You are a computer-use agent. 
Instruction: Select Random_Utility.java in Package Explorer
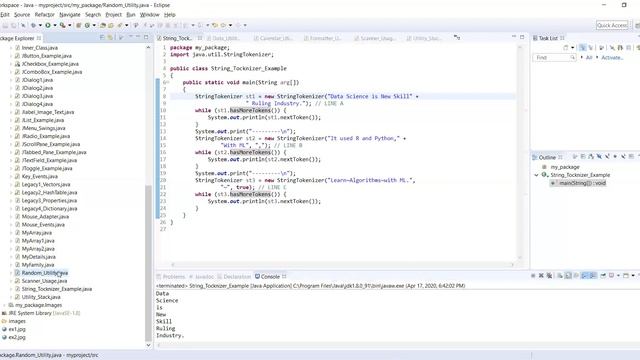(x=45, y=273)
